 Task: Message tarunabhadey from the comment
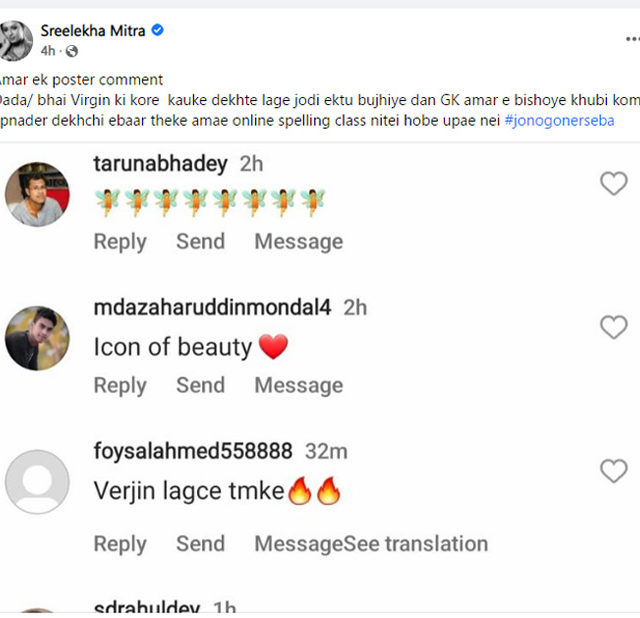298,241
